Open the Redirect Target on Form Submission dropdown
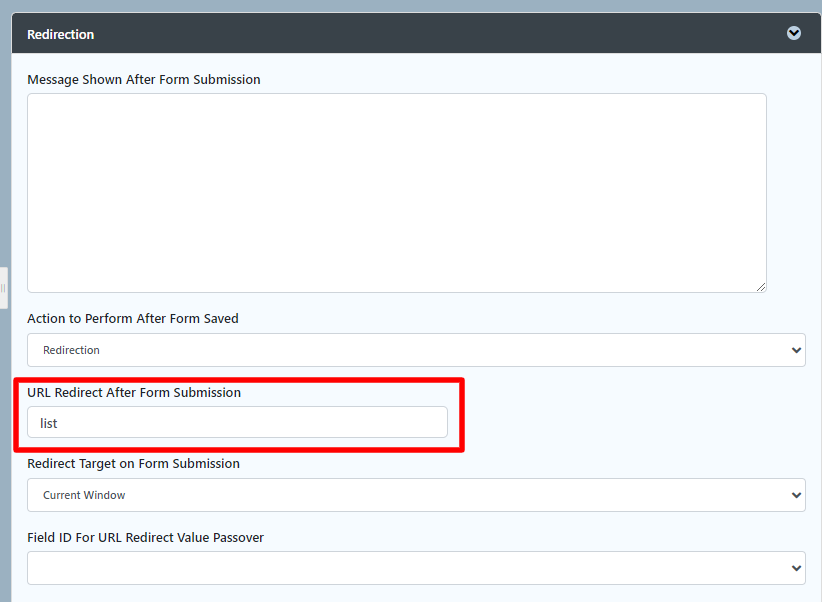Image resolution: width=822 pixels, height=602 pixels. pos(416,495)
